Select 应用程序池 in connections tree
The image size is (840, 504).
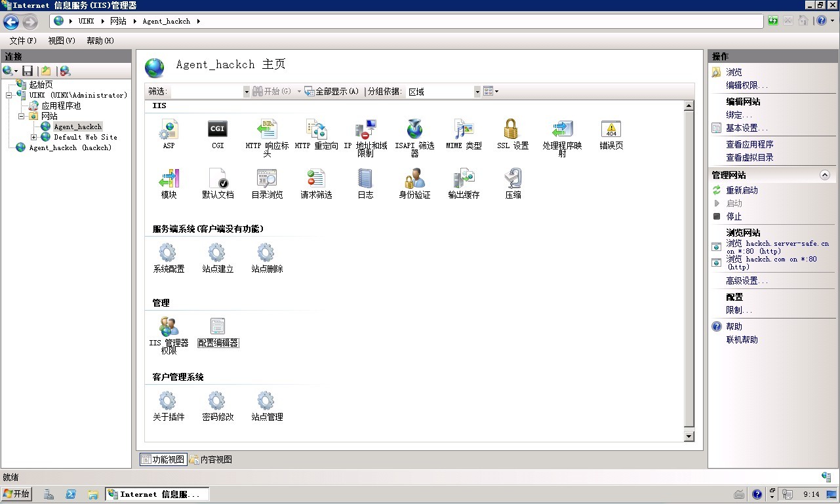[61, 106]
